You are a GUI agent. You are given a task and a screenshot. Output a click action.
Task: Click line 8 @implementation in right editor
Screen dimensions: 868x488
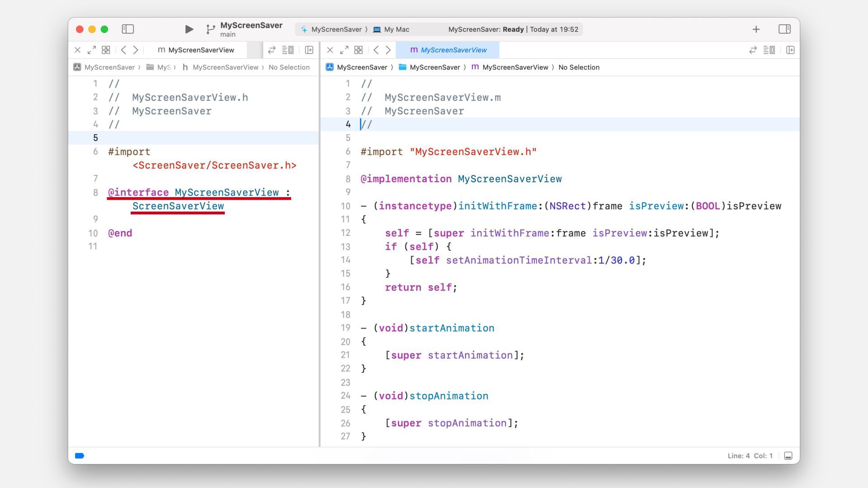click(406, 179)
